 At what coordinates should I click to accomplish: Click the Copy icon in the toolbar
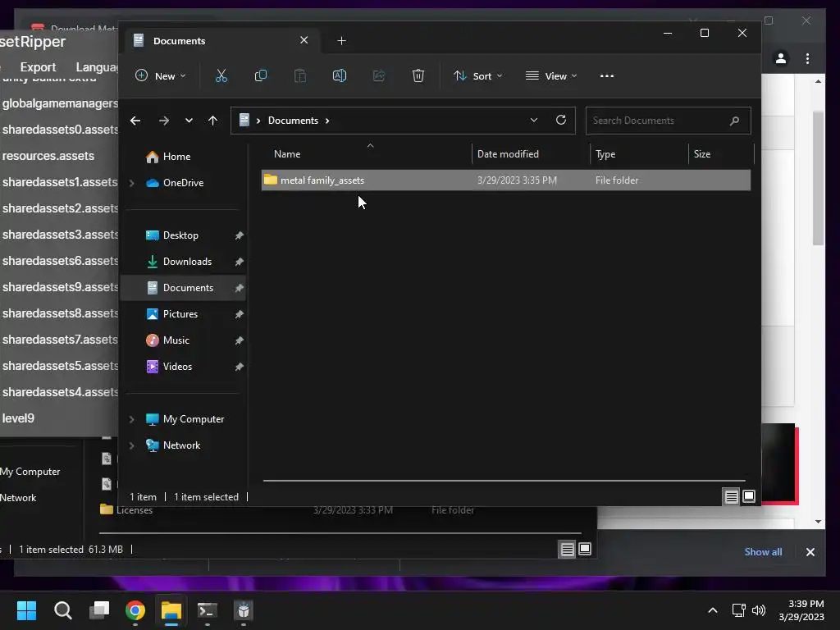(261, 75)
